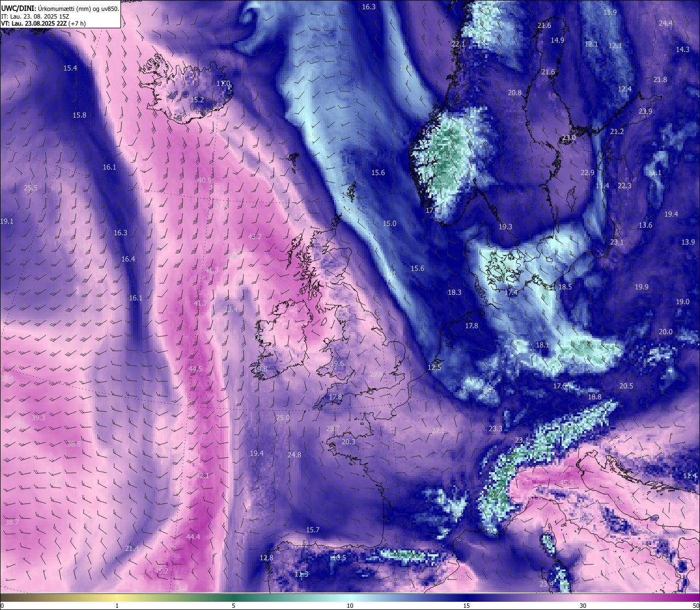The width and height of the screenshot is (700, 610).
Task: Click the 12.5 value label
Action: 434,368
